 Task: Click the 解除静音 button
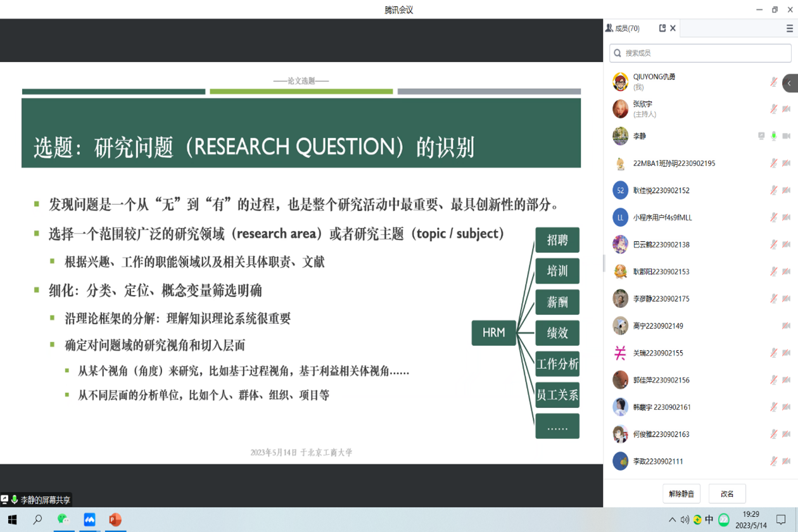(681, 493)
